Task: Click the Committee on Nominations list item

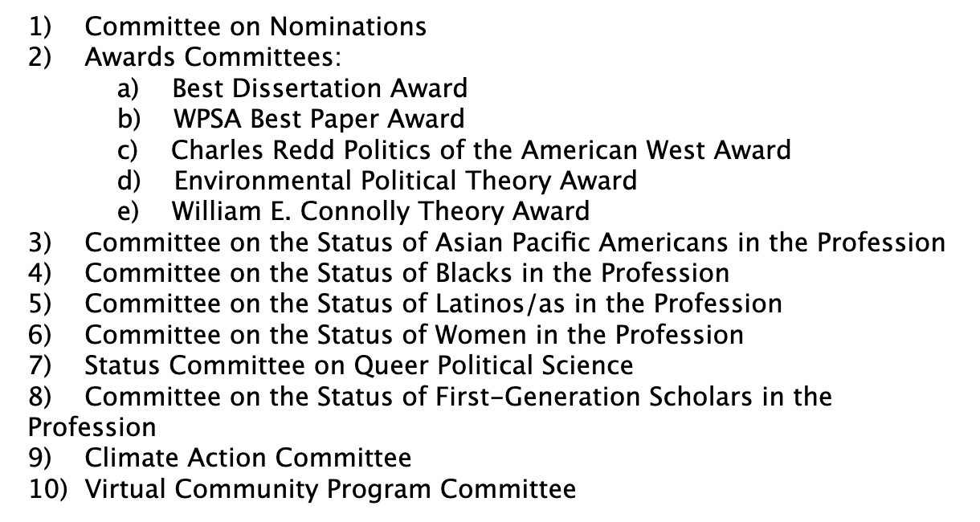Action: click(x=255, y=27)
